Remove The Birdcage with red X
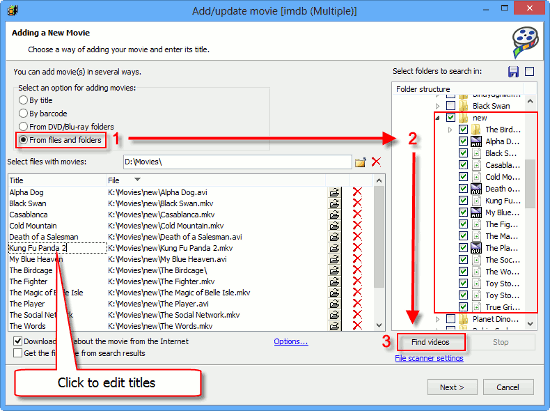The height and width of the screenshot is (411, 550). [x=357, y=270]
